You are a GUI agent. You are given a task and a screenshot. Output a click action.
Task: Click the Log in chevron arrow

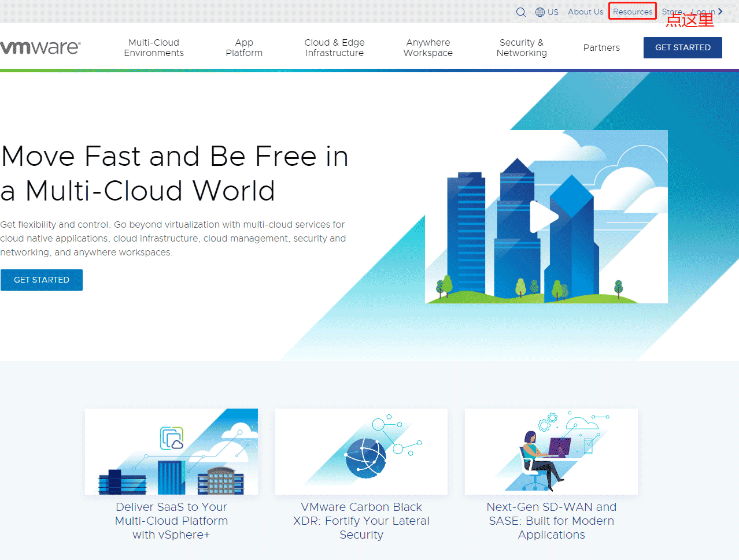[720, 12]
